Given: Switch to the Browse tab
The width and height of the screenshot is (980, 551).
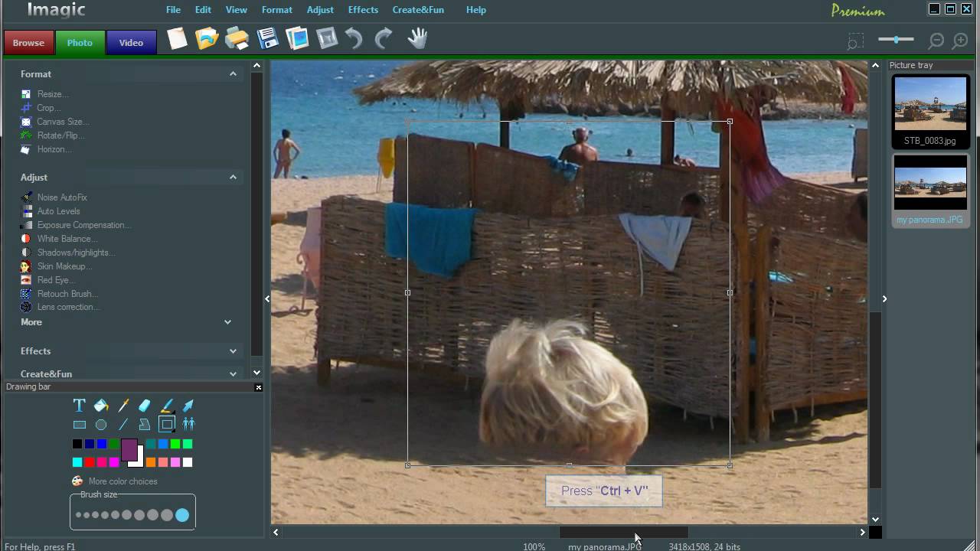Looking at the screenshot, I should coord(28,43).
